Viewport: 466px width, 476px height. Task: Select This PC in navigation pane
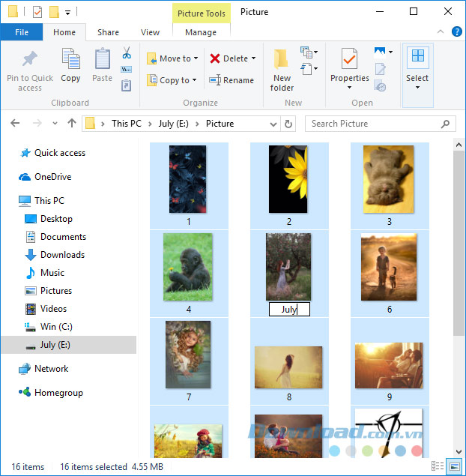[42, 201]
